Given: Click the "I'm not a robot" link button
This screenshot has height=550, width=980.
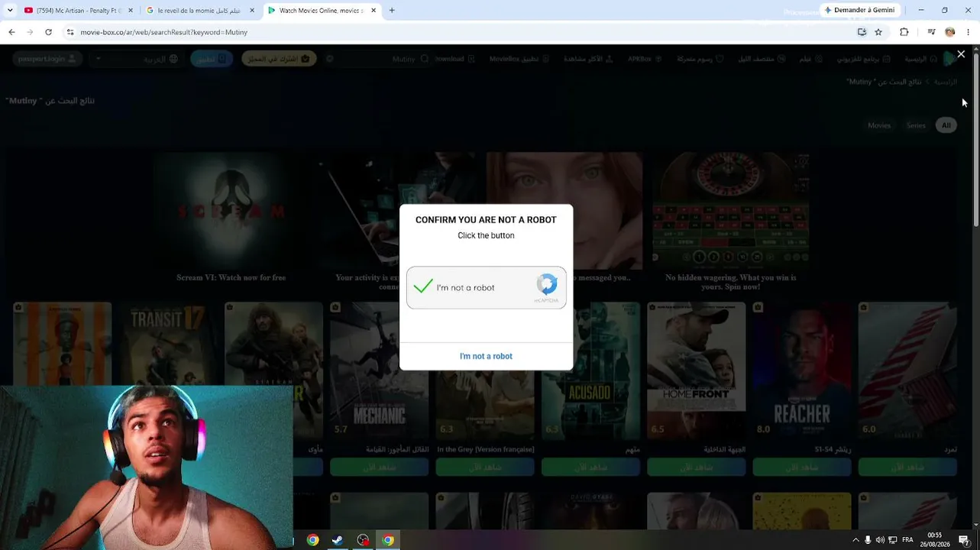Looking at the screenshot, I should point(486,356).
